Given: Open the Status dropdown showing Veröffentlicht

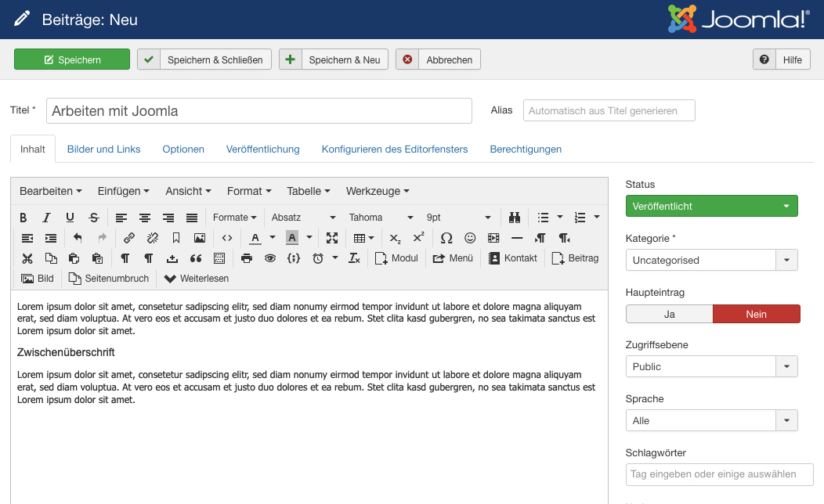Looking at the screenshot, I should (711, 206).
